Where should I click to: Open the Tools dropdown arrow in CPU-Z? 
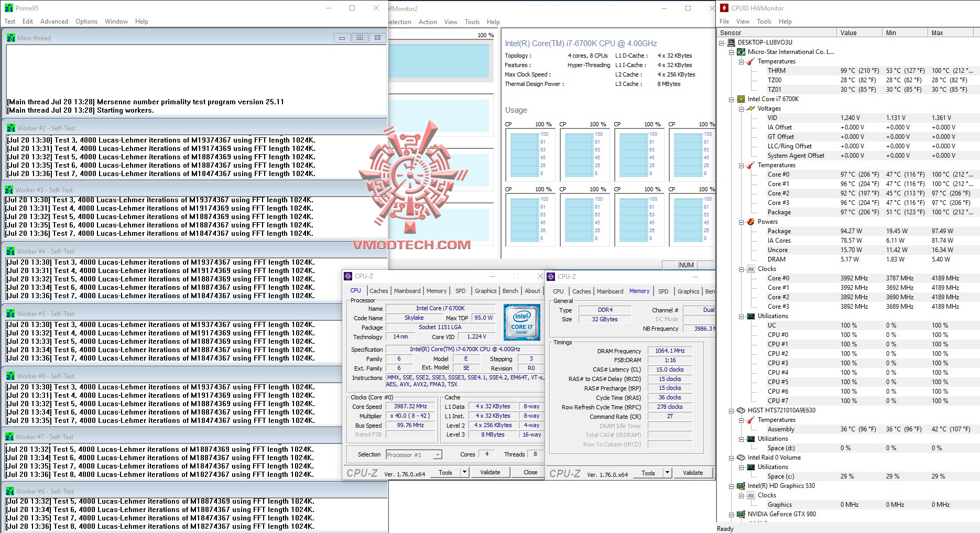(464, 472)
